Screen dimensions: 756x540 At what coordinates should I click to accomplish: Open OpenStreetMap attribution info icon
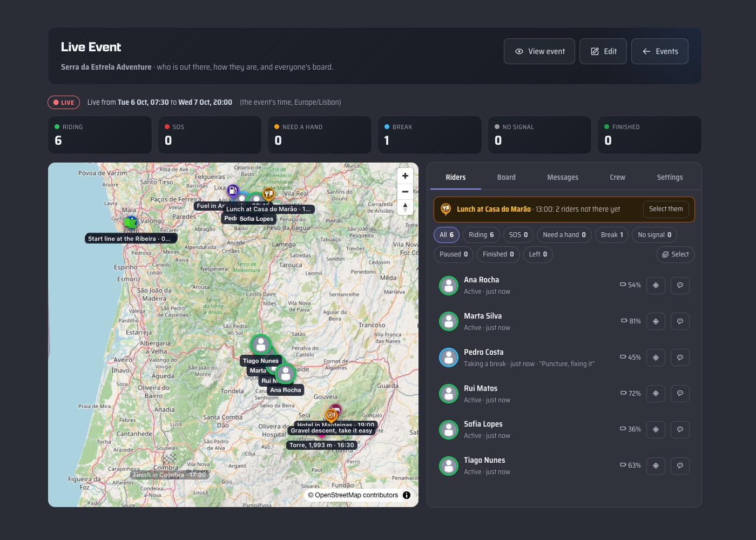(x=407, y=495)
